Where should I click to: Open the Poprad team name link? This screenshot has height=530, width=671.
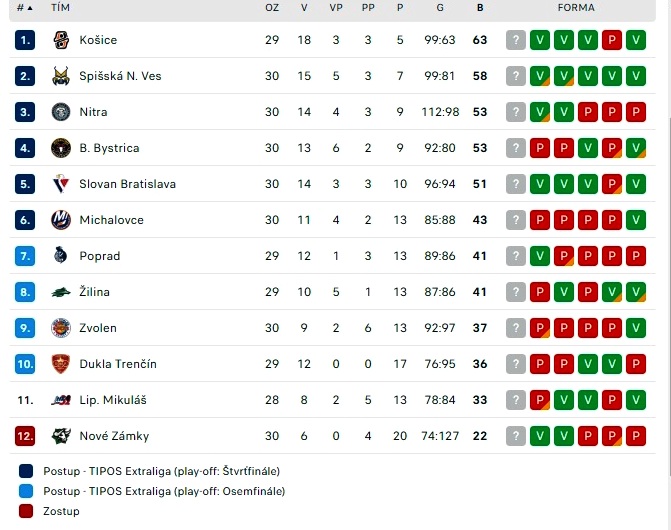pyautogui.click(x=100, y=256)
